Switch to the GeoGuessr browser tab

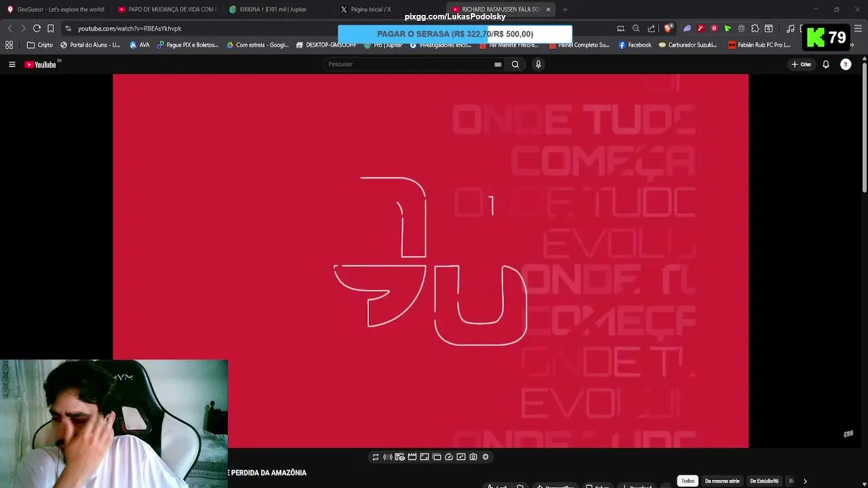(56, 9)
